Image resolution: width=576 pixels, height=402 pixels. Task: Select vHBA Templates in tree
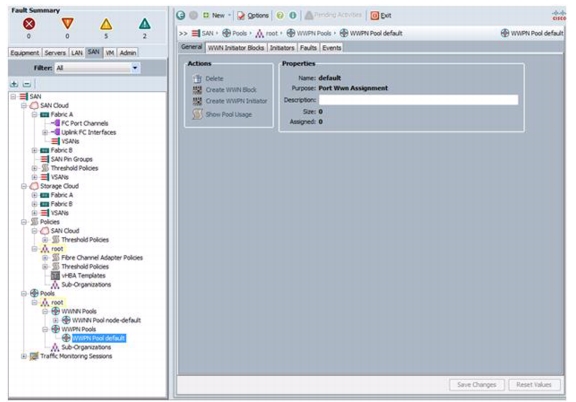pyautogui.click(x=83, y=276)
